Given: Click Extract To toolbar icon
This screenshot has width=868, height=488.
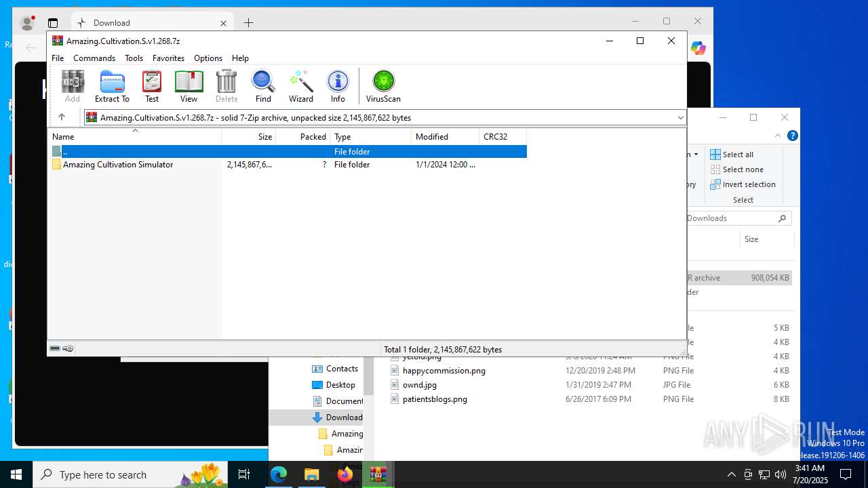Looking at the screenshot, I should tap(112, 86).
